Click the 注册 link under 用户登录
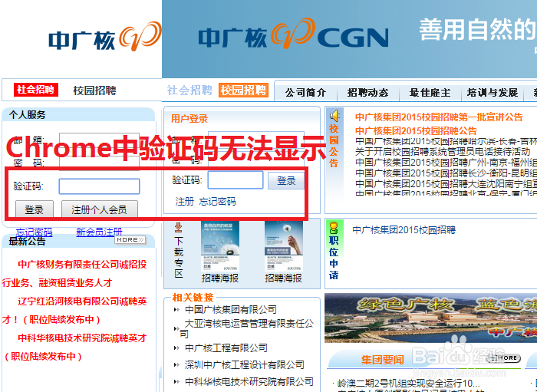This screenshot has height=392, width=537. coord(185,201)
